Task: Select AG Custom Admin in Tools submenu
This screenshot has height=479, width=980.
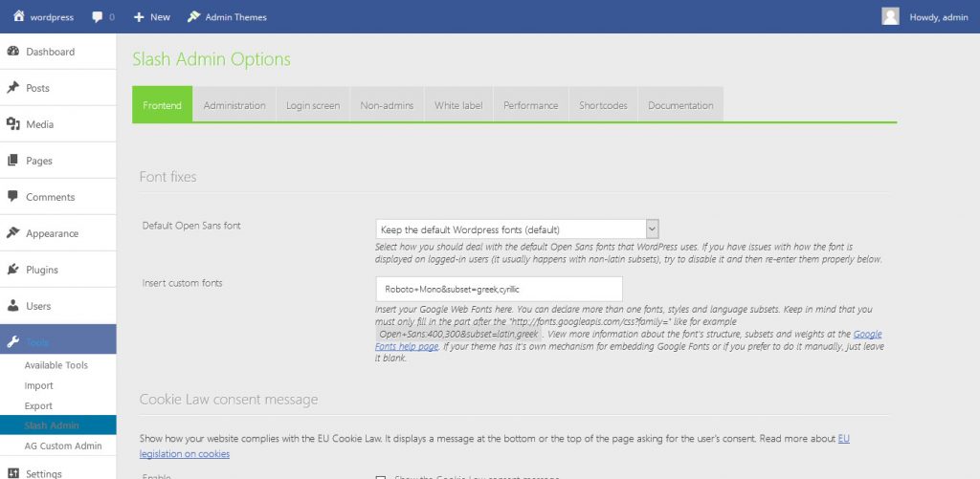Action: (x=63, y=446)
